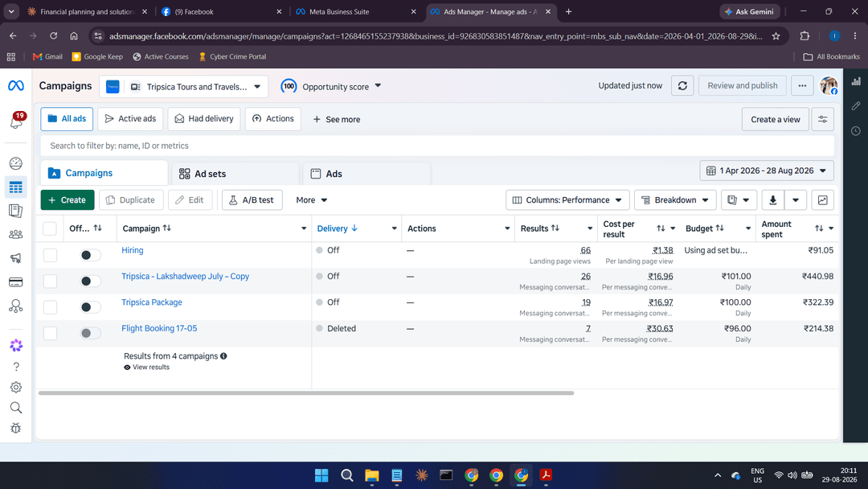The width and height of the screenshot is (868, 489).
Task: Export table data with download icon
Action: 773,200
